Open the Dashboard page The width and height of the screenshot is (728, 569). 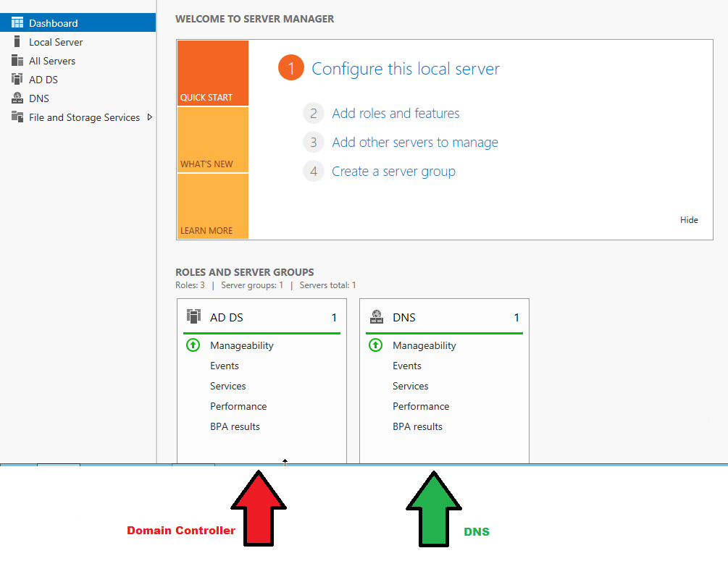pos(78,22)
